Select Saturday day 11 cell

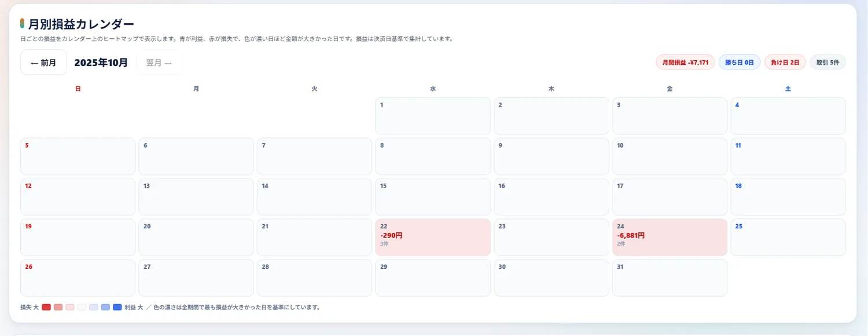[x=788, y=156]
